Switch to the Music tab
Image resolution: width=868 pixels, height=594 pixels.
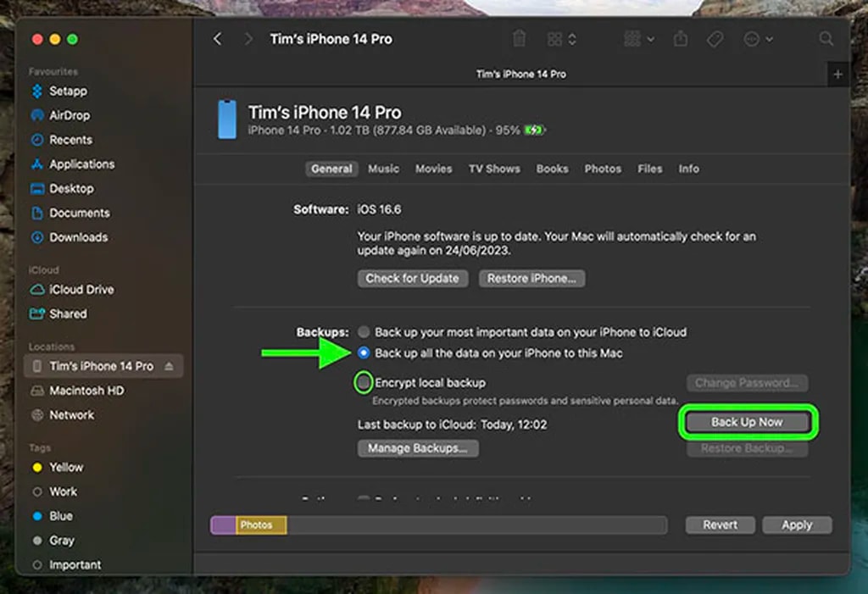[383, 169]
